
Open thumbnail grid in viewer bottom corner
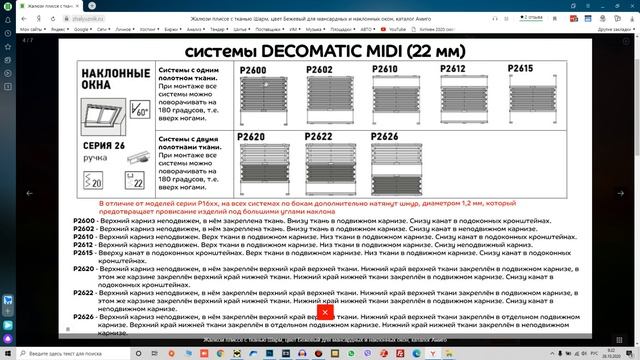619,340
